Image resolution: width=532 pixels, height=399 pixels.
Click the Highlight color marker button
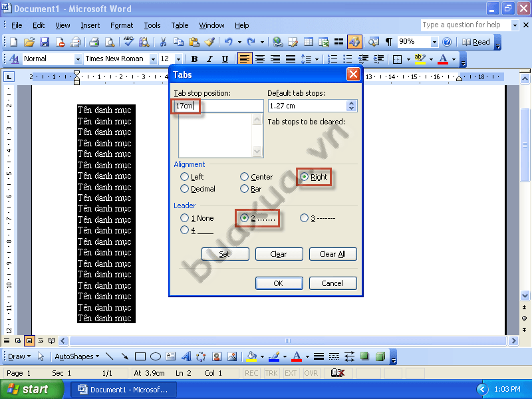(420, 59)
